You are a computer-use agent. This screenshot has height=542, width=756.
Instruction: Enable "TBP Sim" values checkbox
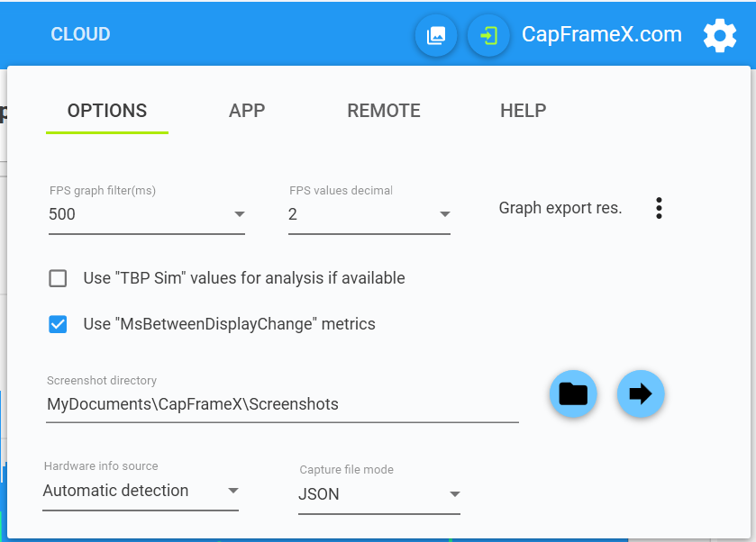[x=58, y=278]
